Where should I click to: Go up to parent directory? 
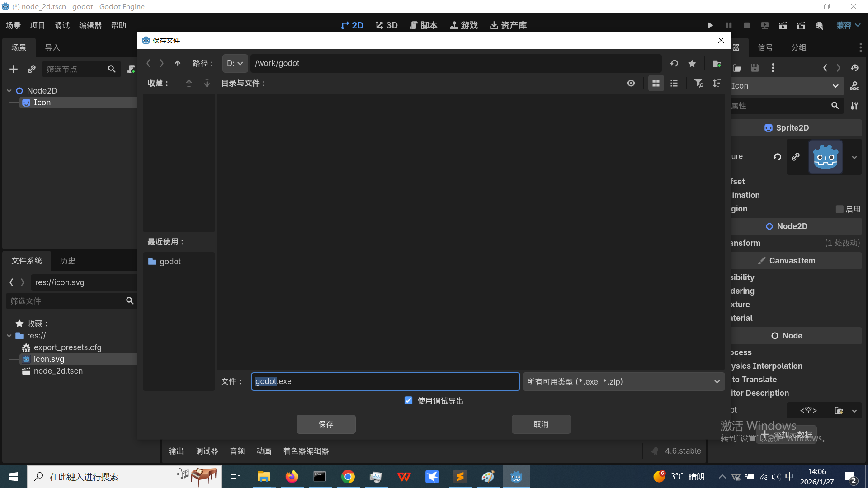pyautogui.click(x=178, y=63)
